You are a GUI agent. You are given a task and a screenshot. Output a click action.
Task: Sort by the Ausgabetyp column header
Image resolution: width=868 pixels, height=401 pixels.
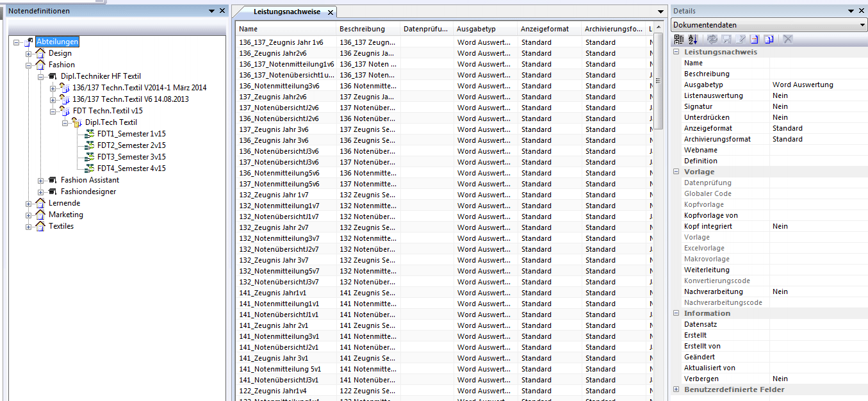(x=476, y=29)
